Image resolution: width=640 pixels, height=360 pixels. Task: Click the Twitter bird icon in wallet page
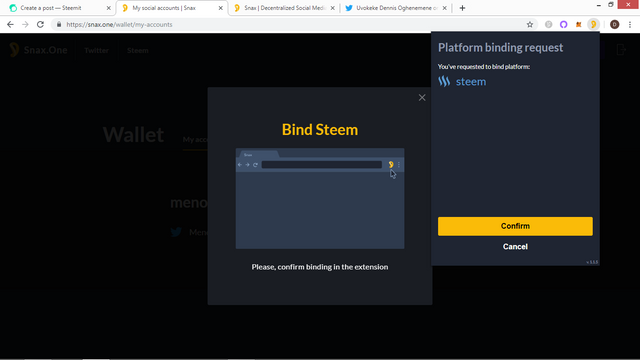pos(176,232)
